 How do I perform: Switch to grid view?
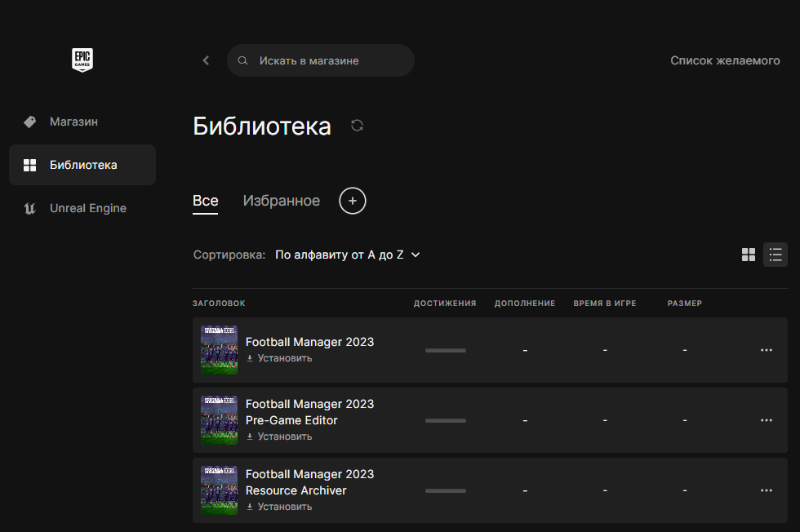coord(749,255)
